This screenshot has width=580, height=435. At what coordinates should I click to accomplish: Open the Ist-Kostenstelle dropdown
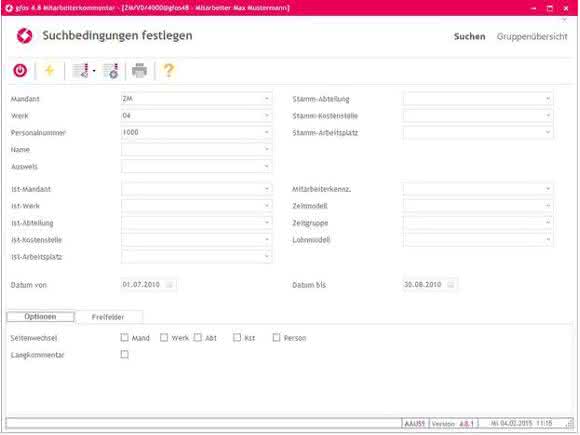267,239
